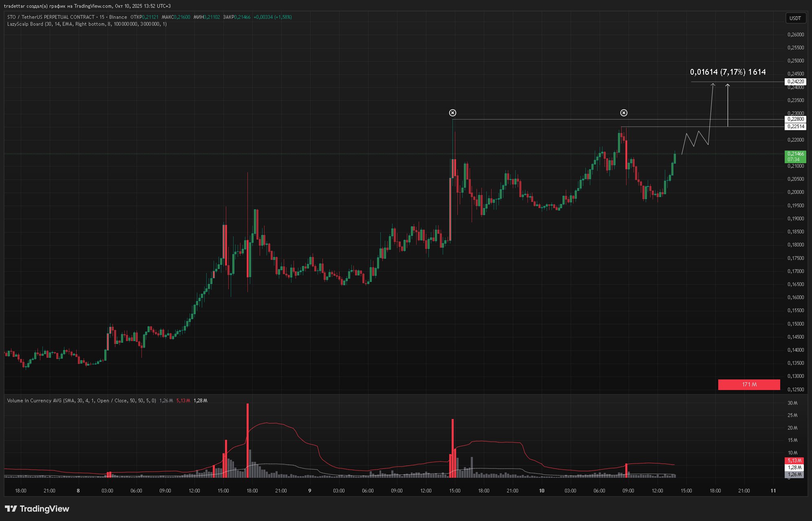Select the 0,22800 price level label
This screenshot has width=812, height=521.
click(x=795, y=119)
